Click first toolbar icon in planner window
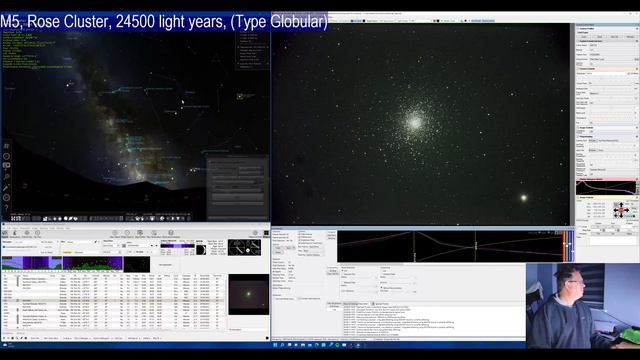 (5, 233)
